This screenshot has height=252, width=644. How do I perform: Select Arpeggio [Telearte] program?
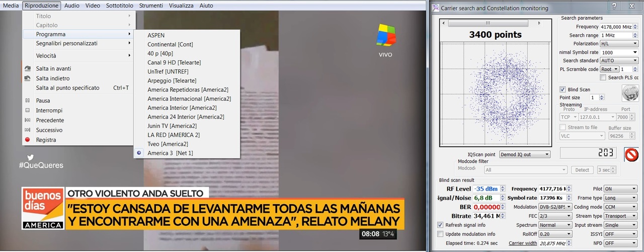pos(172,81)
